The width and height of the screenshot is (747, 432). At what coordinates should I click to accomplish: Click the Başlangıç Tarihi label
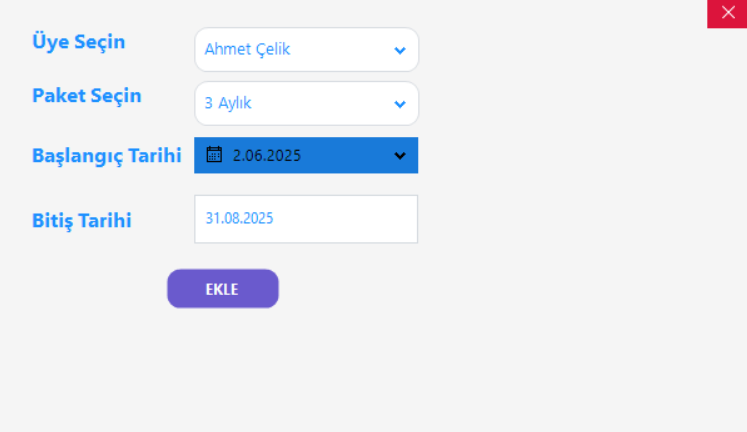pos(106,156)
